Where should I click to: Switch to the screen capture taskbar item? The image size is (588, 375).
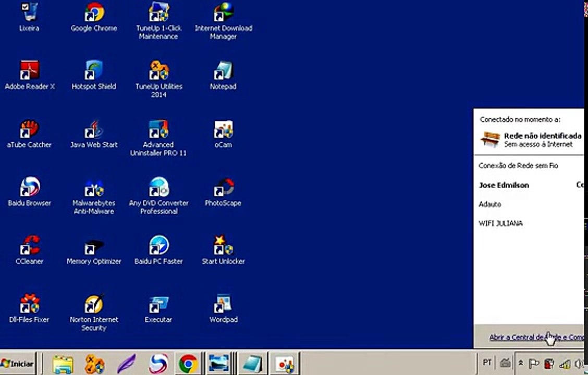tap(218, 364)
